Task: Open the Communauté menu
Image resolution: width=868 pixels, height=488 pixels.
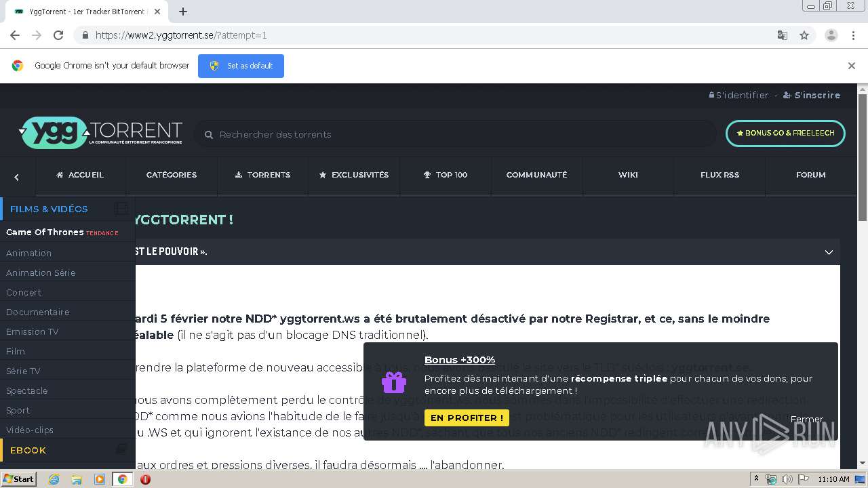Action: click(536, 175)
